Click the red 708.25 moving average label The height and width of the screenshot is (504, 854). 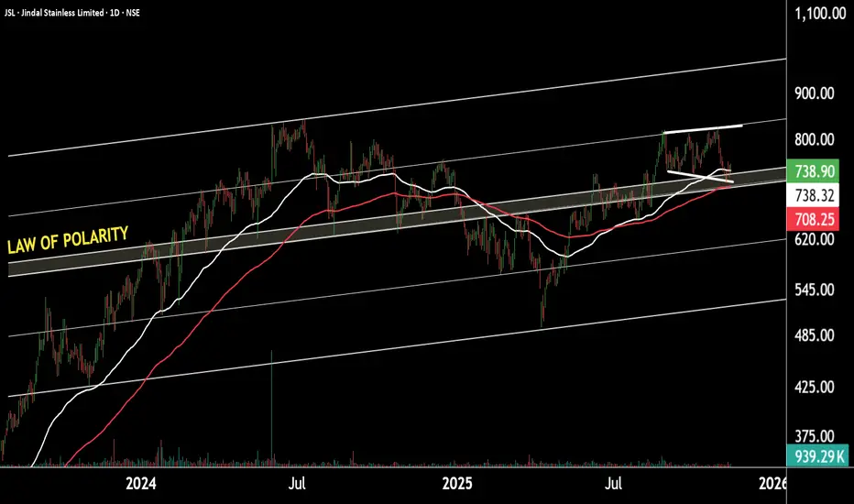(814, 219)
